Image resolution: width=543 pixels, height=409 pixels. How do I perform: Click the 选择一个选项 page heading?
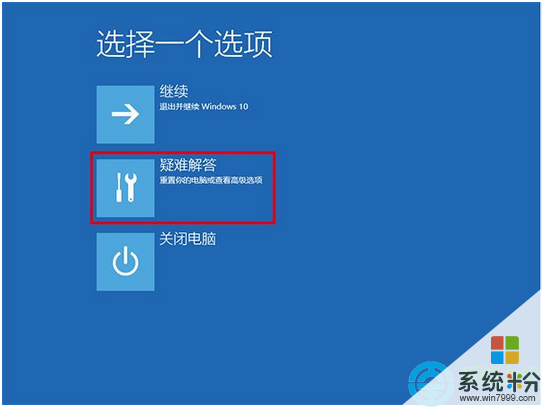184,44
